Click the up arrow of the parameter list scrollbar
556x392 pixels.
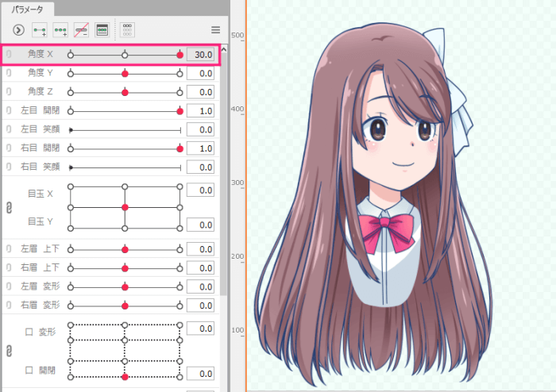(x=223, y=49)
